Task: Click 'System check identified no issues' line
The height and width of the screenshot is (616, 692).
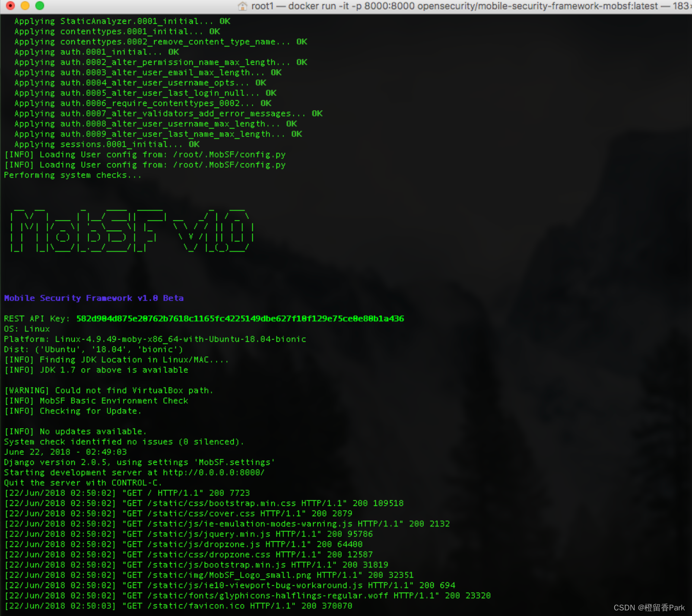Action: click(124, 442)
